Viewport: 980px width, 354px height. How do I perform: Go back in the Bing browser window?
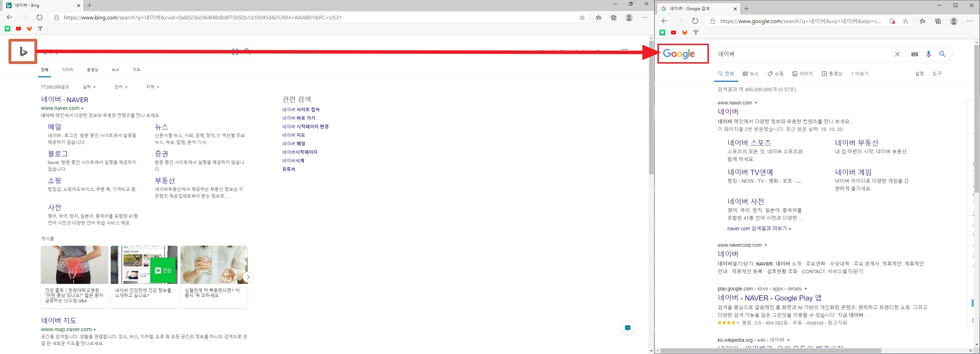[9, 17]
